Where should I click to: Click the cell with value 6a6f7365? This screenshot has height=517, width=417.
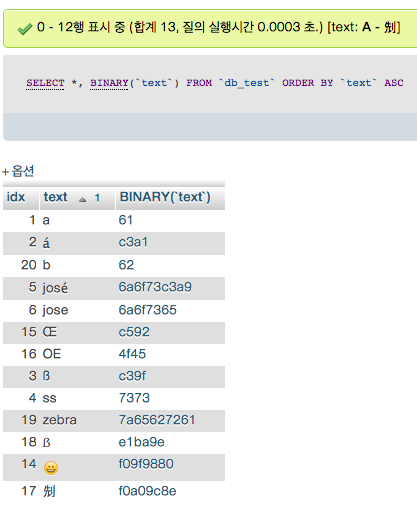(x=148, y=310)
